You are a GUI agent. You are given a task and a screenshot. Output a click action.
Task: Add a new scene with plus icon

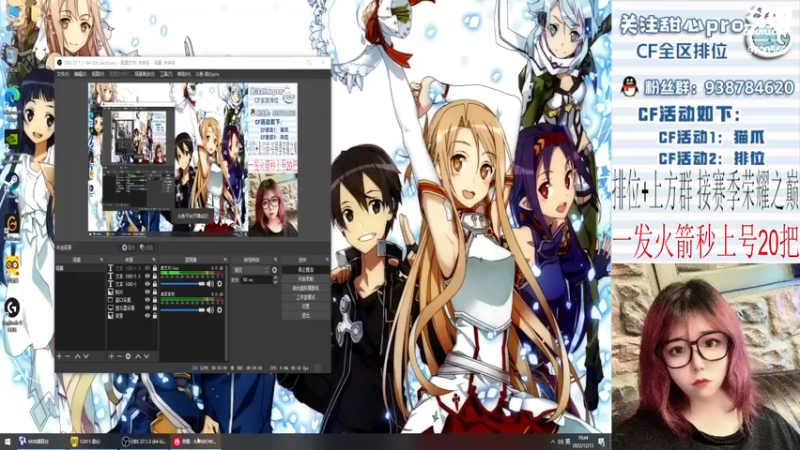(x=59, y=356)
